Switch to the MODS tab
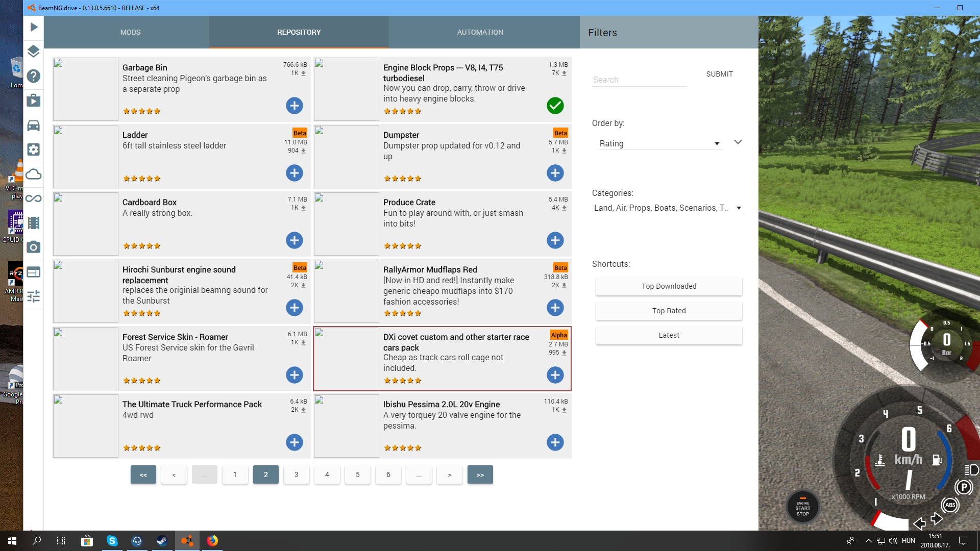This screenshot has width=980, height=551. pyautogui.click(x=130, y=32)
